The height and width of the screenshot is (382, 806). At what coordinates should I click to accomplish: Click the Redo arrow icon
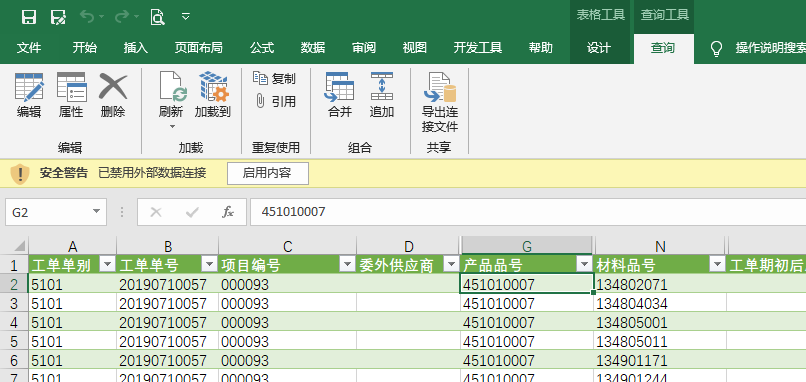click(x=122, y=17)
